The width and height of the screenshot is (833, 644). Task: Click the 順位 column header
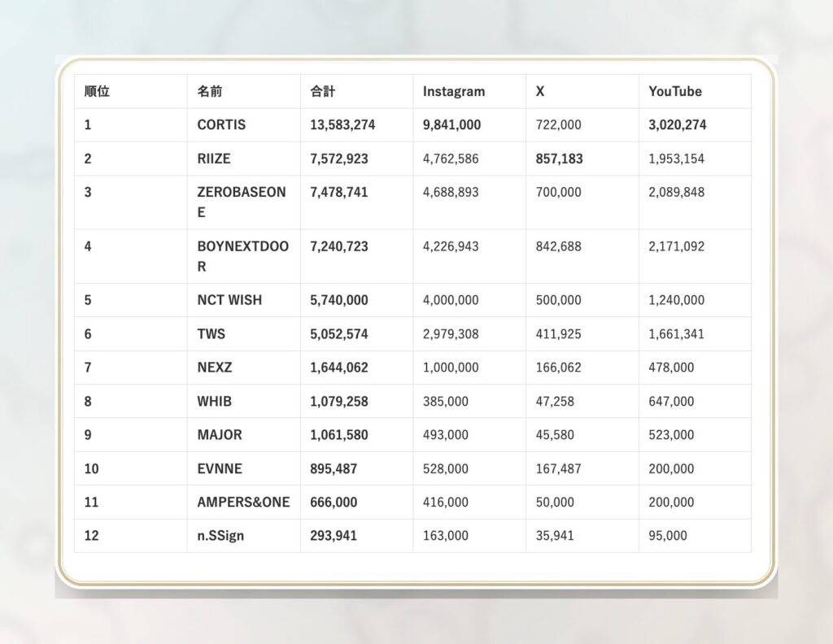[x=97, y=92]
